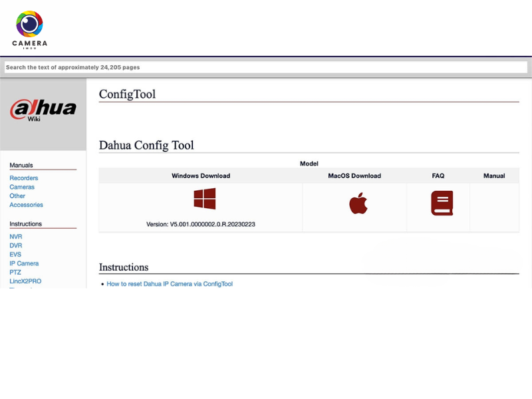This screenshot has width=532, height=399.
Task: Open the FAQ book icon
Action: tap(442, 203)
